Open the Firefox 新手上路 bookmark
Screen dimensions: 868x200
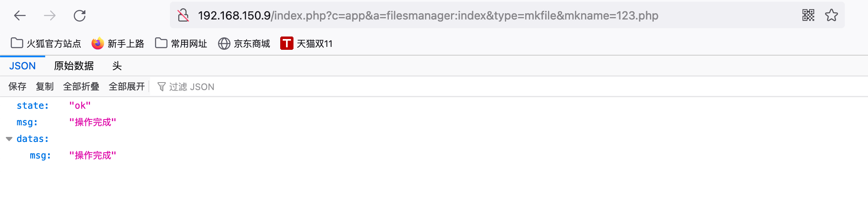[118, 44]
